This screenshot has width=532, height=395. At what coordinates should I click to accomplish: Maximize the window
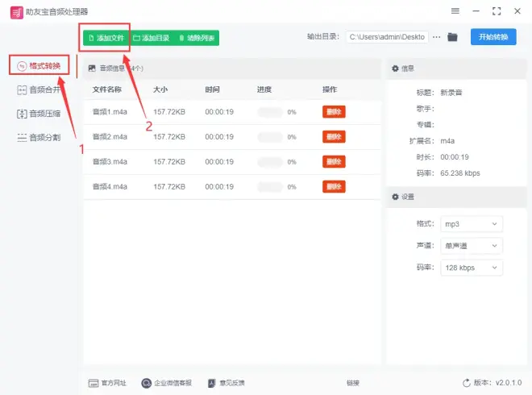point(497,11)
